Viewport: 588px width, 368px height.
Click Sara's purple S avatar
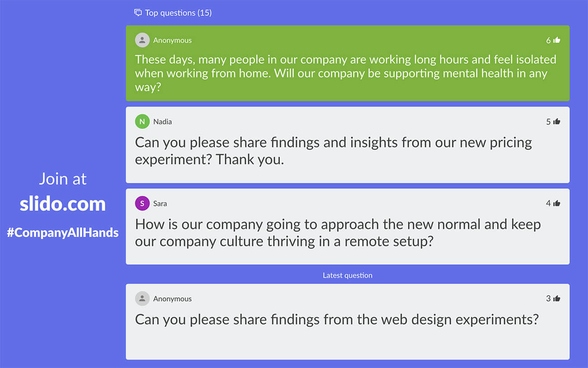(x=142, y=204)
